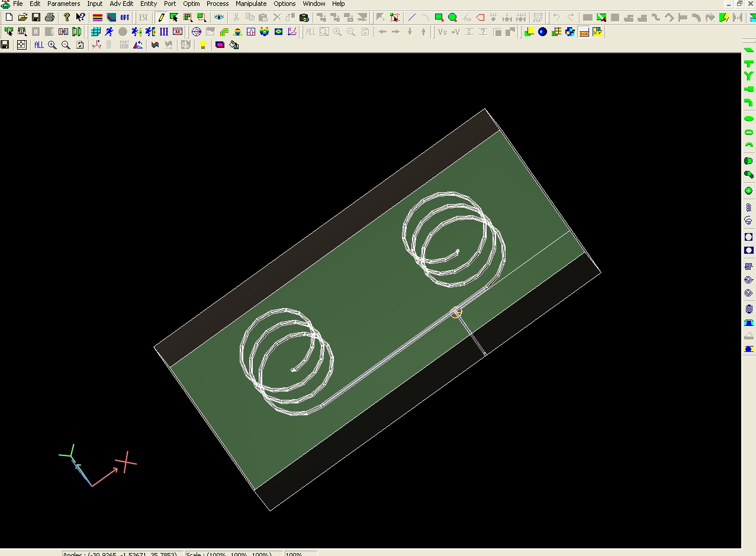Create a new file with New icon

coord(9,18)
